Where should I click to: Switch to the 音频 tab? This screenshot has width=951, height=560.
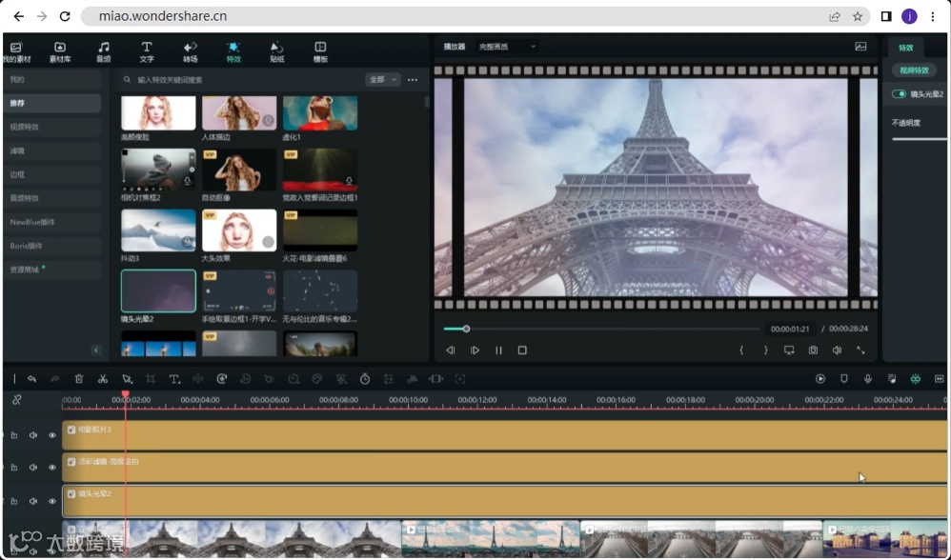click(x=104, y=52)
